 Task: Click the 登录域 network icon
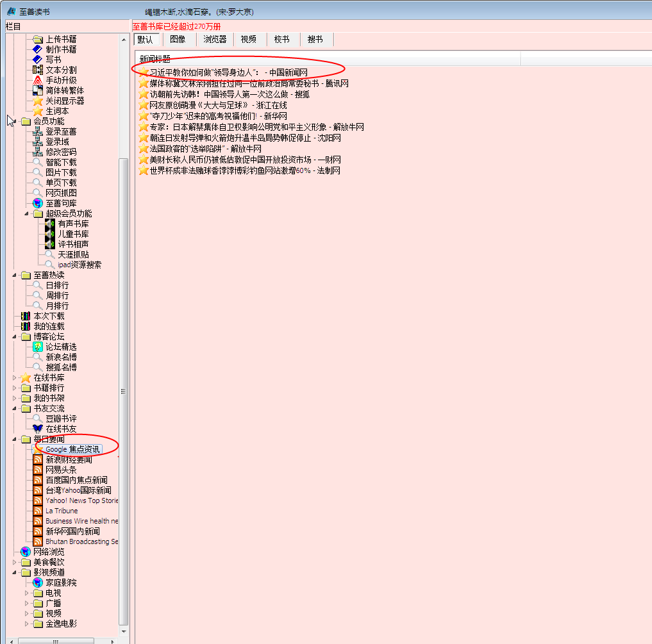point(38,142)
